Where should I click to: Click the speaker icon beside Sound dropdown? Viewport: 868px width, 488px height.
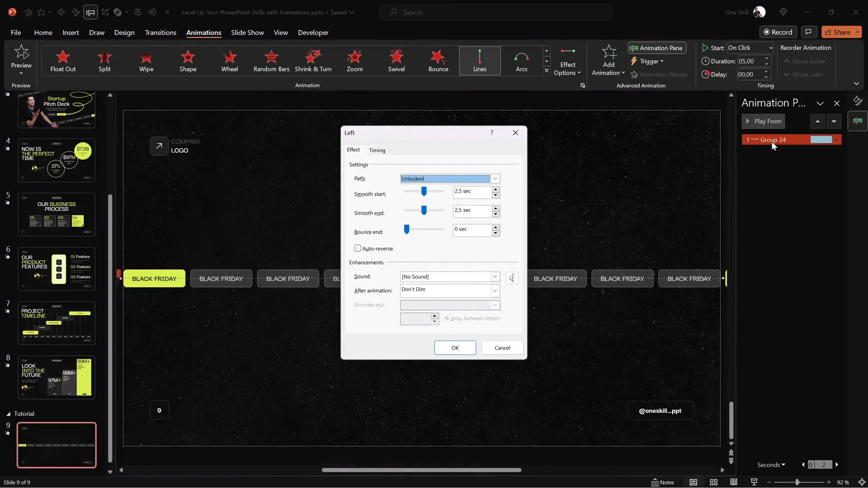pos(511,278)
